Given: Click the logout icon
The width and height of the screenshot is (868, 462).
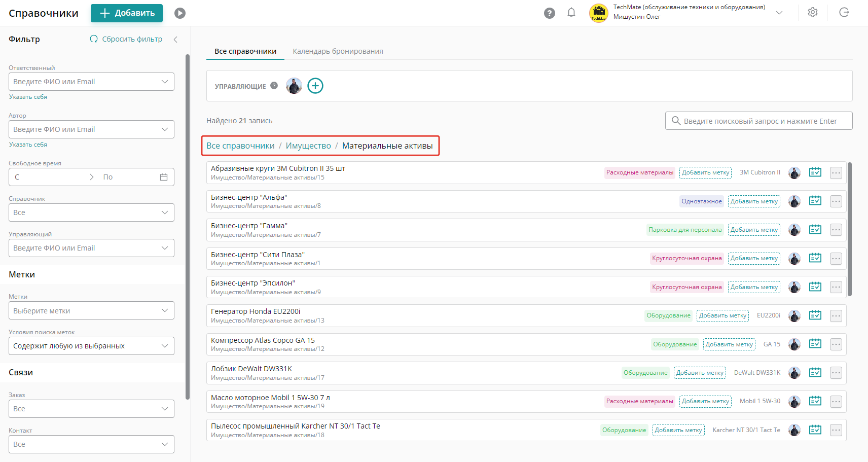Looking at the screenshot, I should click(844, 13).
